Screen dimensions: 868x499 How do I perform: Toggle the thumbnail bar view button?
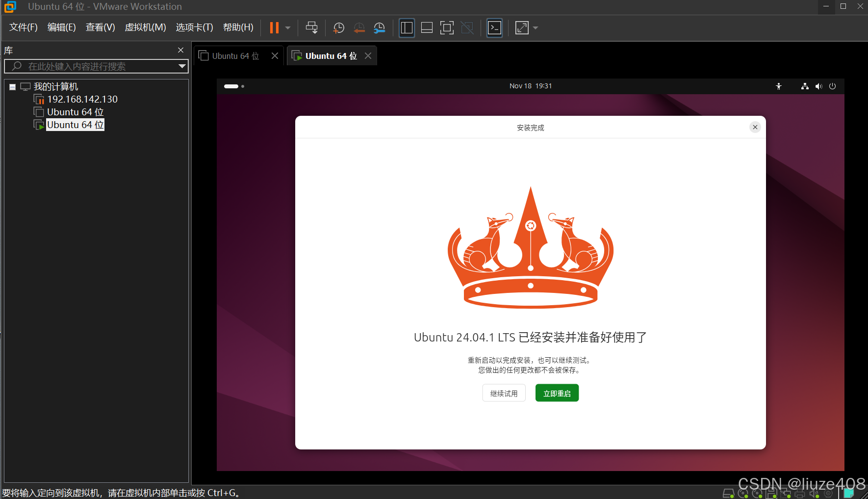point(427,28)
